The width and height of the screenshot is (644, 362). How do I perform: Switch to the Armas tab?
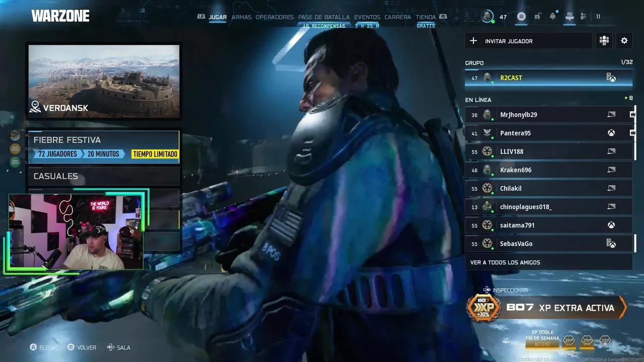click(x=242, y=17)
